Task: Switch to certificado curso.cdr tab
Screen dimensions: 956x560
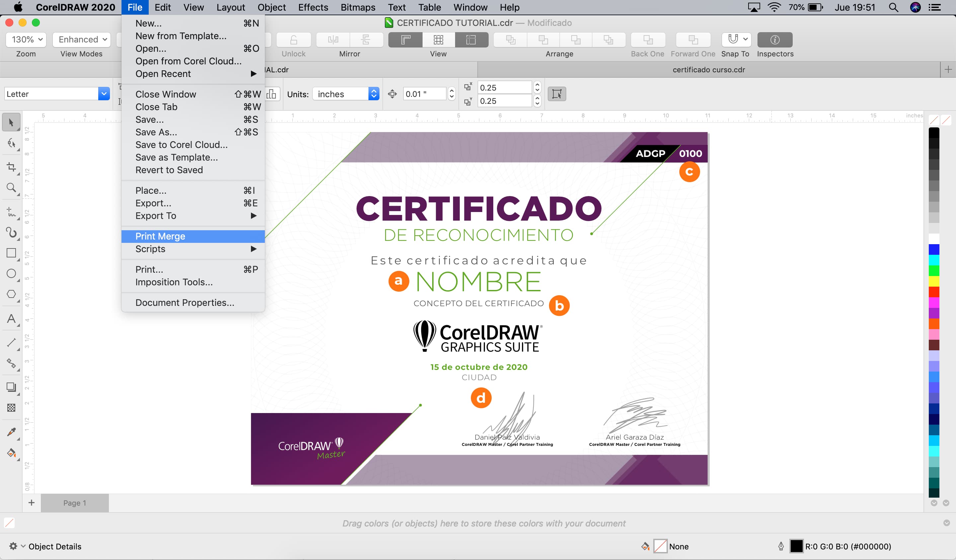Action: click(x=709, y=70)
